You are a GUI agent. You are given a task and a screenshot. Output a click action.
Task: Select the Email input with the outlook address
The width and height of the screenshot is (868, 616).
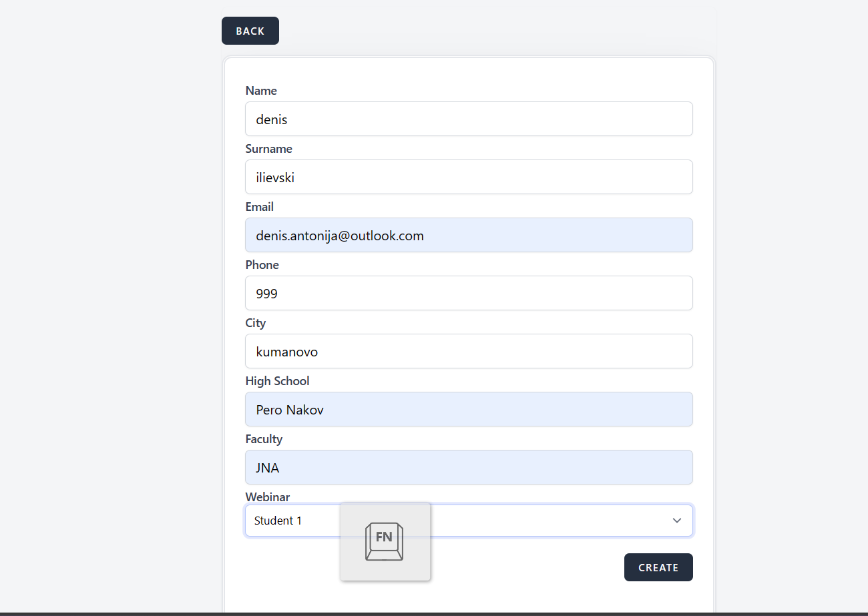pos(469,236)
